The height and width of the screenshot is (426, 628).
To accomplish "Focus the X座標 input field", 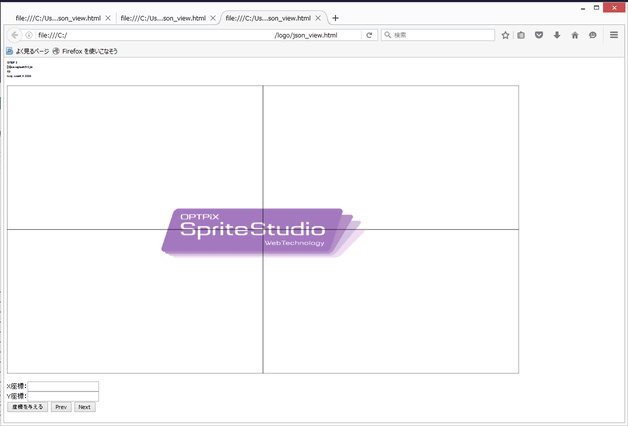I will point(63,386).
